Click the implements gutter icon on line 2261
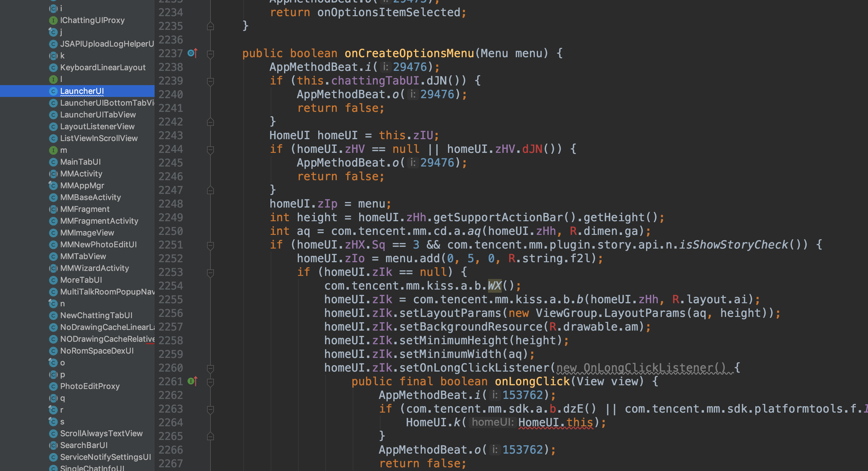This screenshot has height=471, width=868. click(192, 381)
